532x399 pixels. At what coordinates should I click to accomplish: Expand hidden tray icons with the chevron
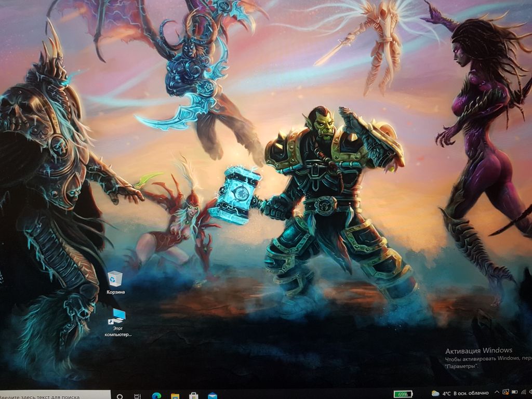(x=497, y=393)
